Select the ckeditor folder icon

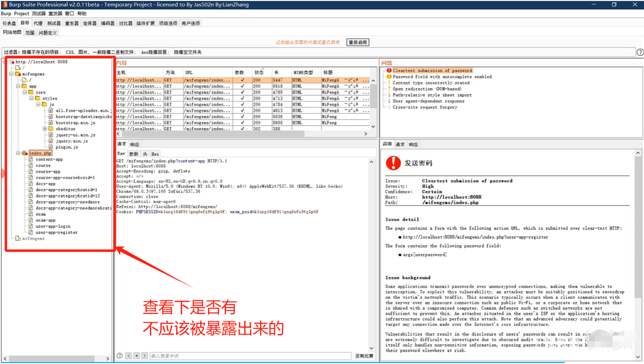(51, 129)
